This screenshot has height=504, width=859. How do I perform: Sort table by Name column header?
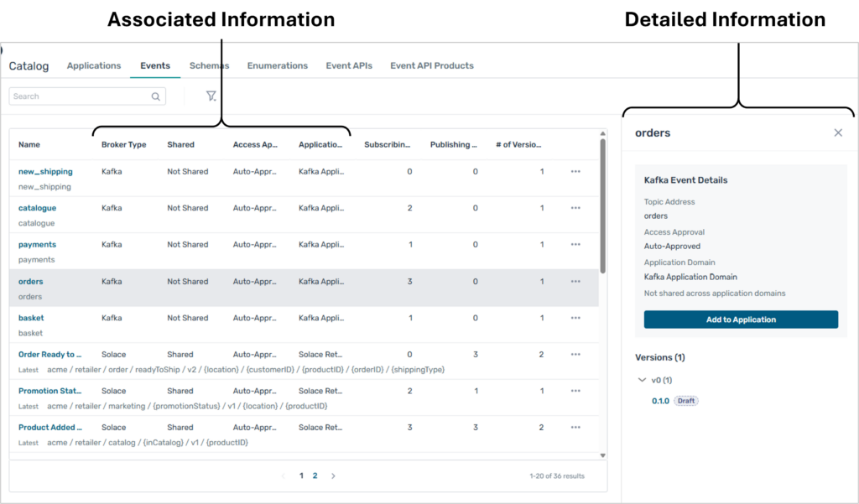pos(29,144)
